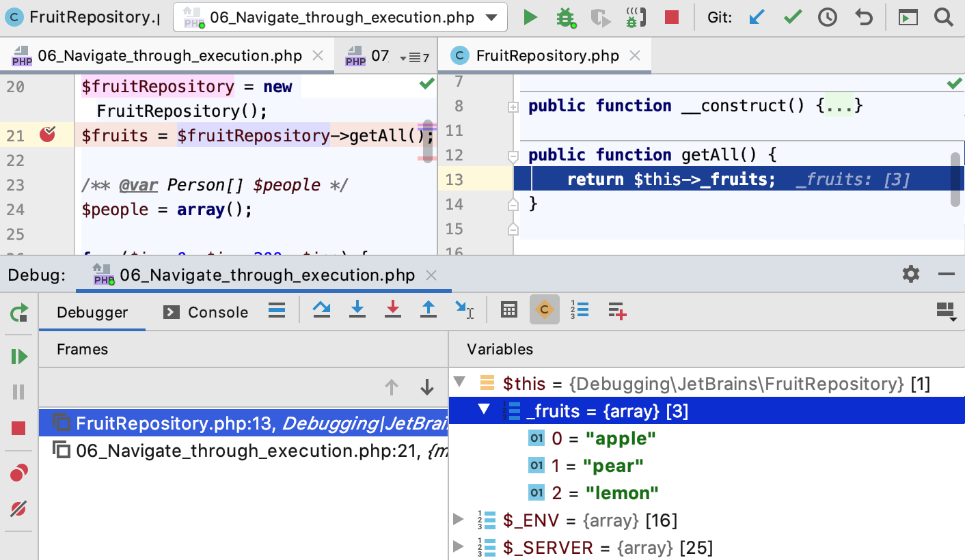Image resolution: width=965 pixels, height=560 pixels.
Task: Toggle the orange class display option
Action: [545, 310]
